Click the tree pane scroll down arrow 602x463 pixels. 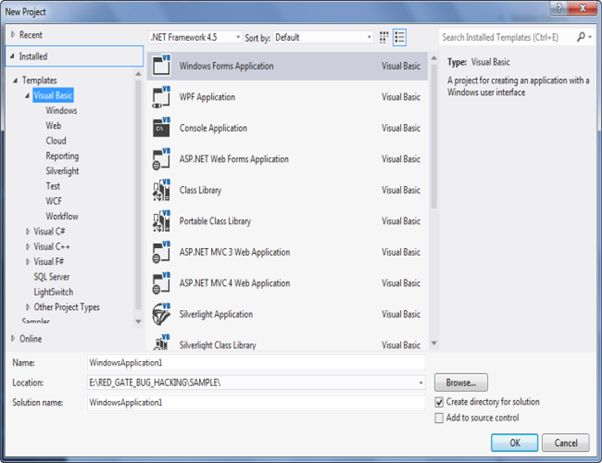138,321
